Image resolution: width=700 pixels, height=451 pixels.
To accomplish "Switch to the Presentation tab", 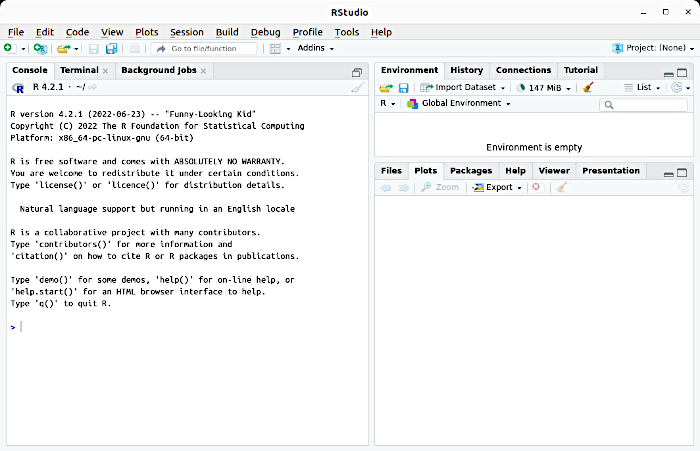I will [x=611, y=171].
